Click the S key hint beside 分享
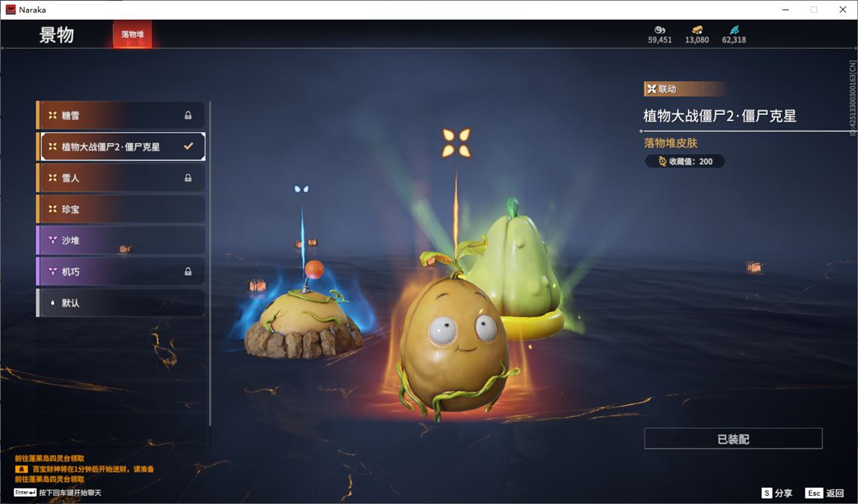Screen dimensions: 858x504 pos(767,493)
